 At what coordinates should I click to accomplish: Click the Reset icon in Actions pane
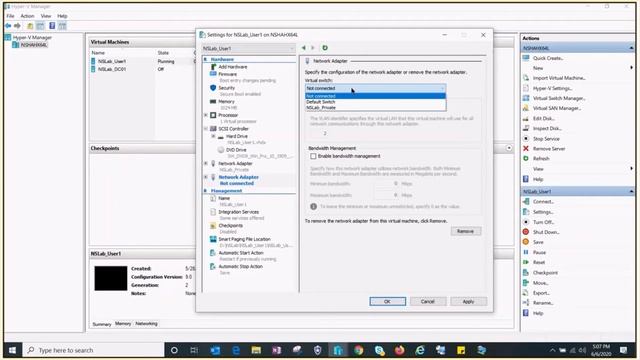click(526, 262)
